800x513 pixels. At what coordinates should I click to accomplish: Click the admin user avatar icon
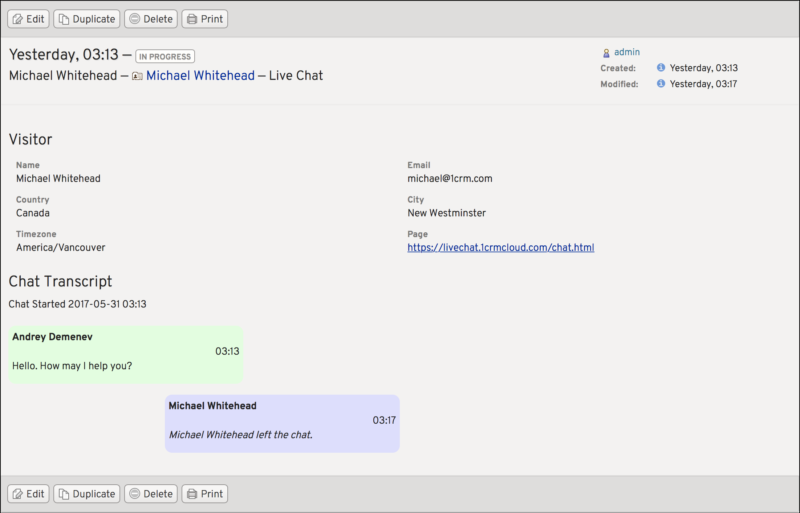click(606, 52)
